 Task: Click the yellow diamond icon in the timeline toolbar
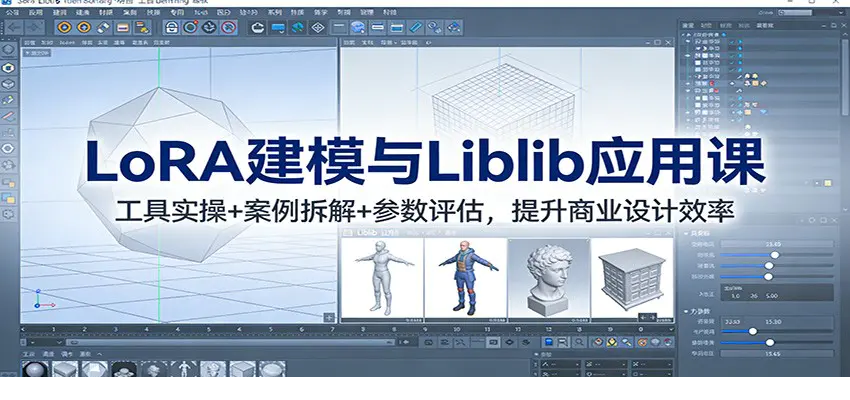pos(612,342)
